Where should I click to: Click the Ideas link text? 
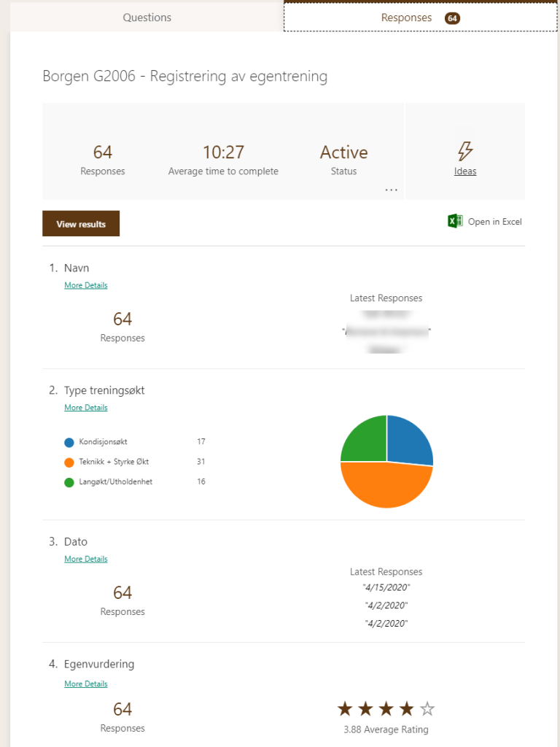click(465, 171)
